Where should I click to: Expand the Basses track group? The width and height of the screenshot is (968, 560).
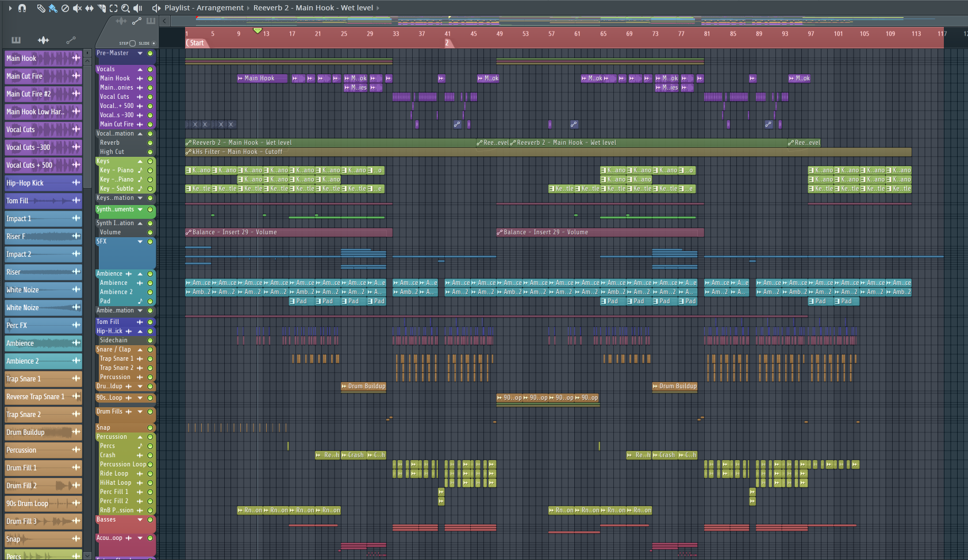tap(140, 520)
